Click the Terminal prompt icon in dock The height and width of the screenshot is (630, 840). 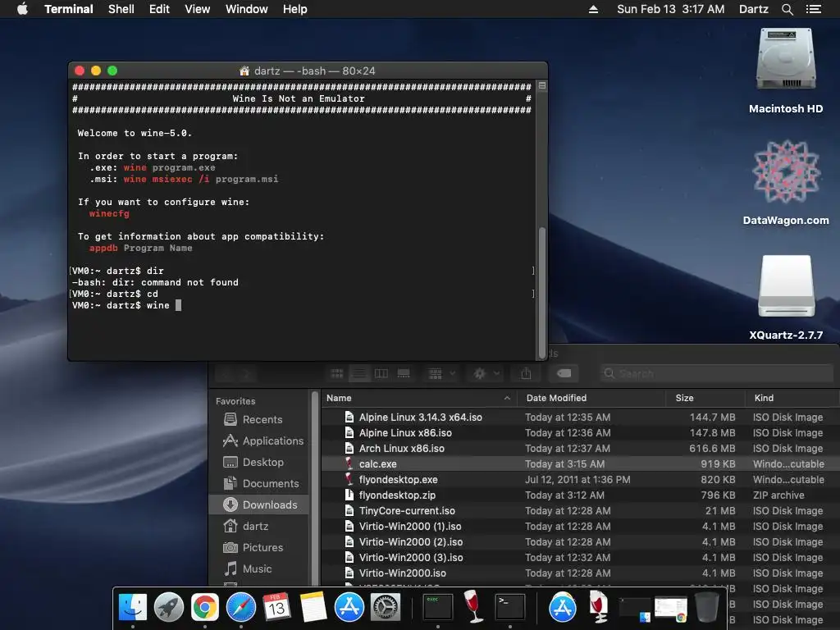[509, 607]
